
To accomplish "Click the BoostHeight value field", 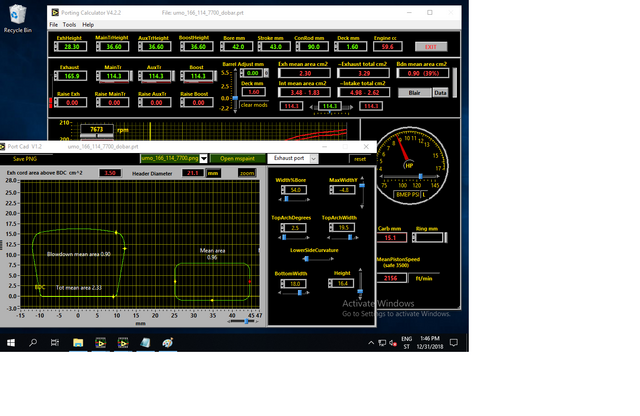I will [199, 47].
